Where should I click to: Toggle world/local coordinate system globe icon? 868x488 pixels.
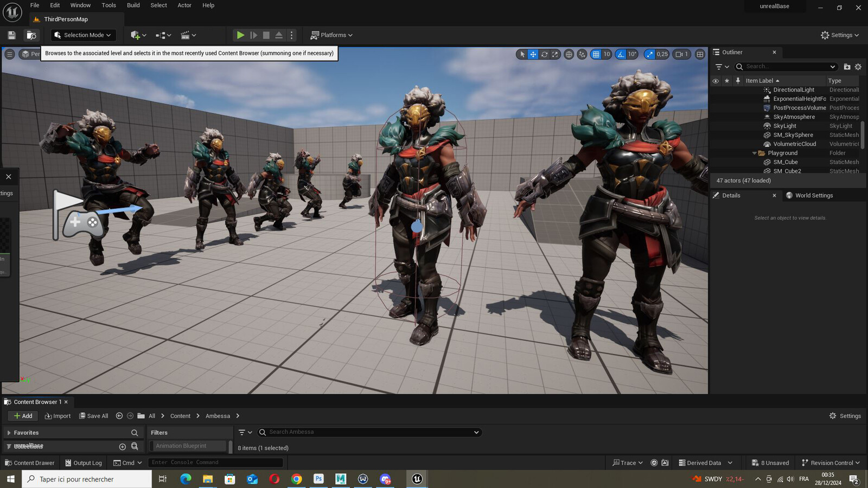(x=569, y=54)
